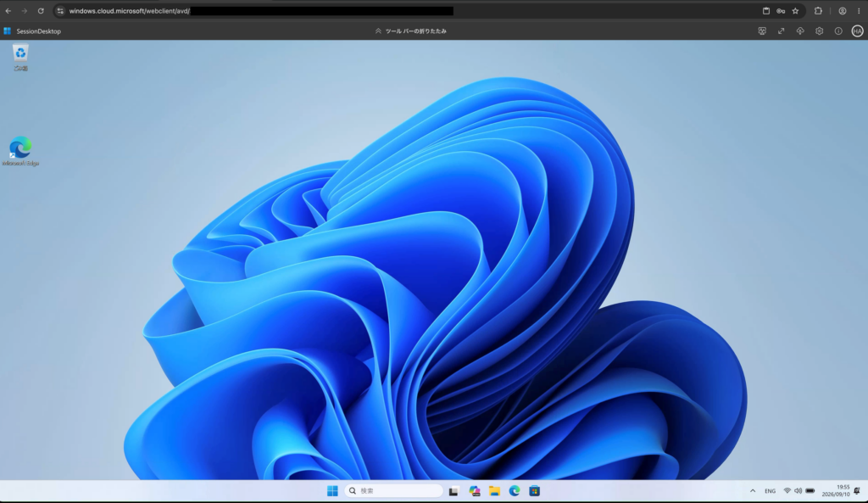Open the clock and date panel

pyautogui.click(x=835, y=491)
